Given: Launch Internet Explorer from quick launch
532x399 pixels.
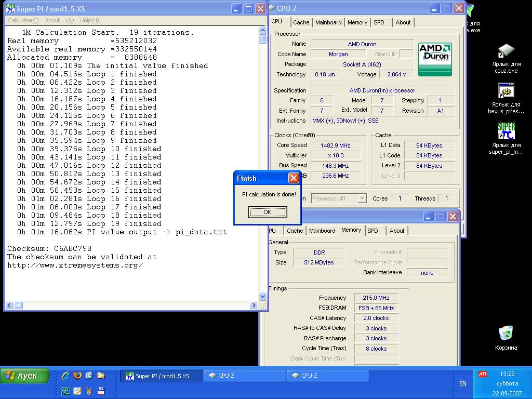Looking at the screenshot, I should point(65,375).
